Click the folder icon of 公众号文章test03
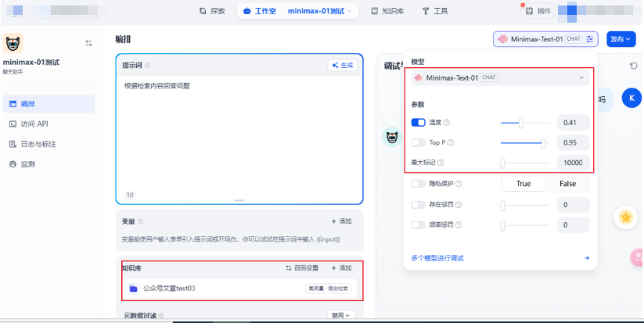The image size is (644, 323). pos(133,289)
